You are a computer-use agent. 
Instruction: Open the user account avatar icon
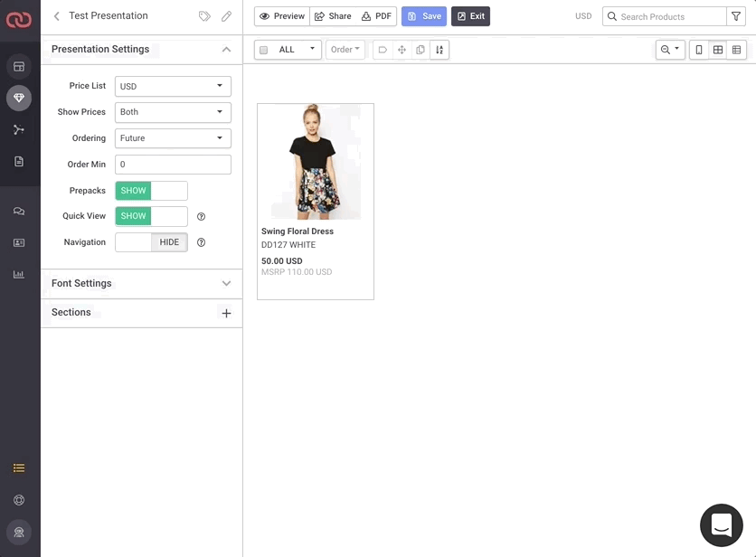(19, 533)
